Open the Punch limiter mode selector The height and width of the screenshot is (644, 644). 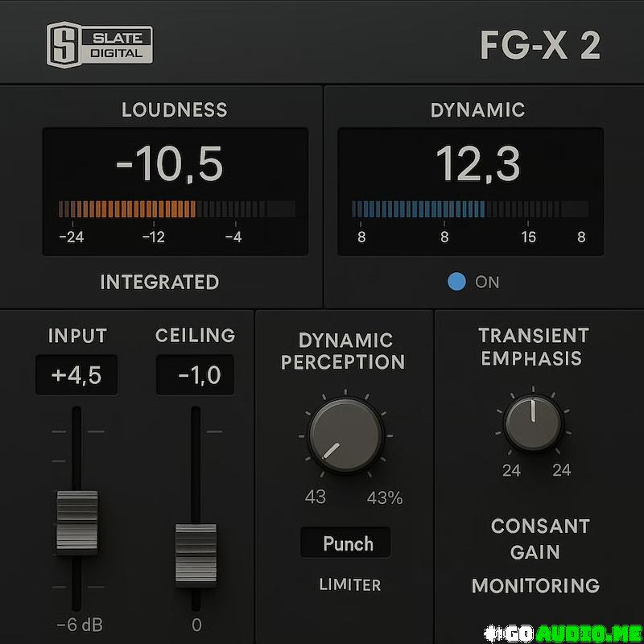347,543
